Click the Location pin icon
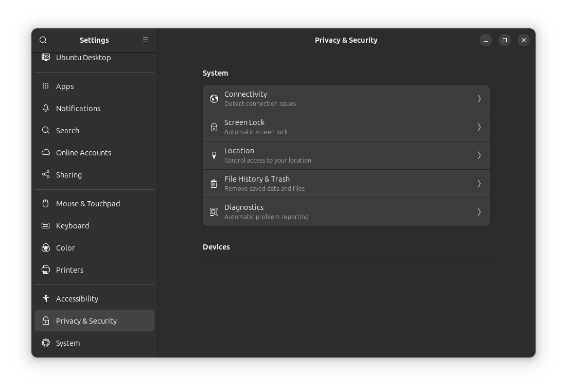Viewport: 567px width, 392px height. tap(214, 155)
